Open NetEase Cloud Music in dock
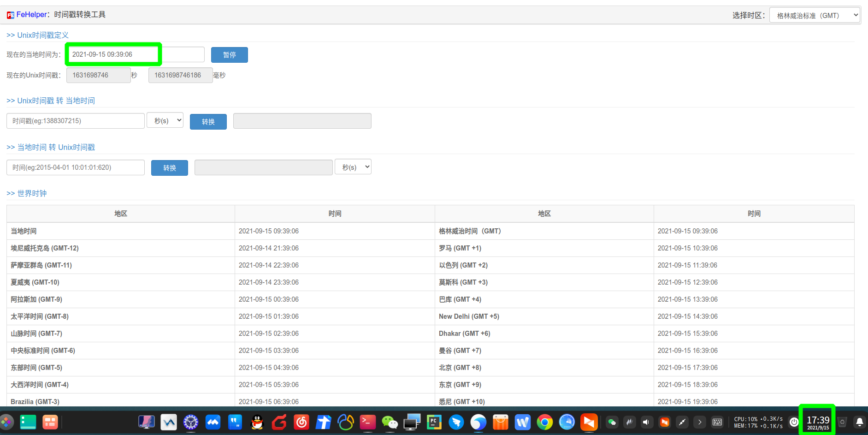The image size is (868, 435). (x=301, y=422)
